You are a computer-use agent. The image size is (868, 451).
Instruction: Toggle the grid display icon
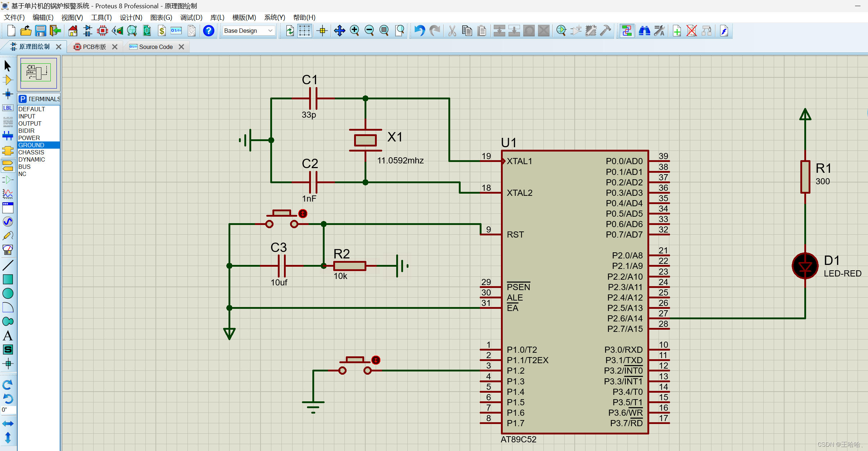point(304,31)
